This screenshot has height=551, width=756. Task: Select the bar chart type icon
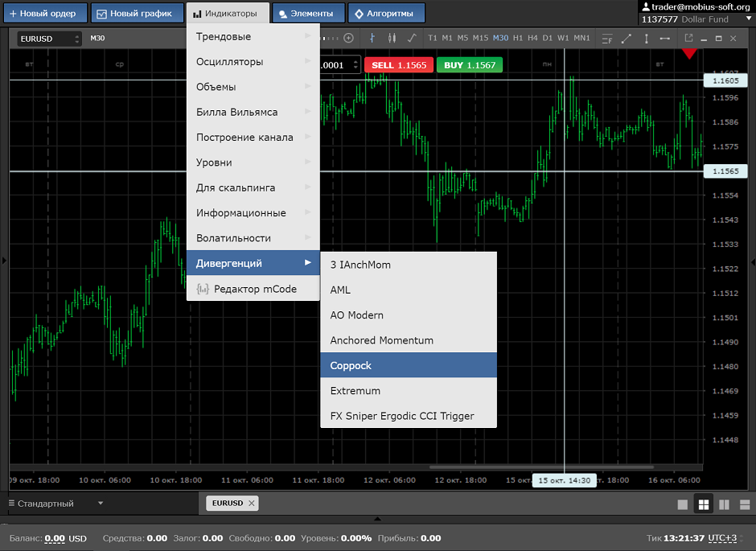[372, 38]
